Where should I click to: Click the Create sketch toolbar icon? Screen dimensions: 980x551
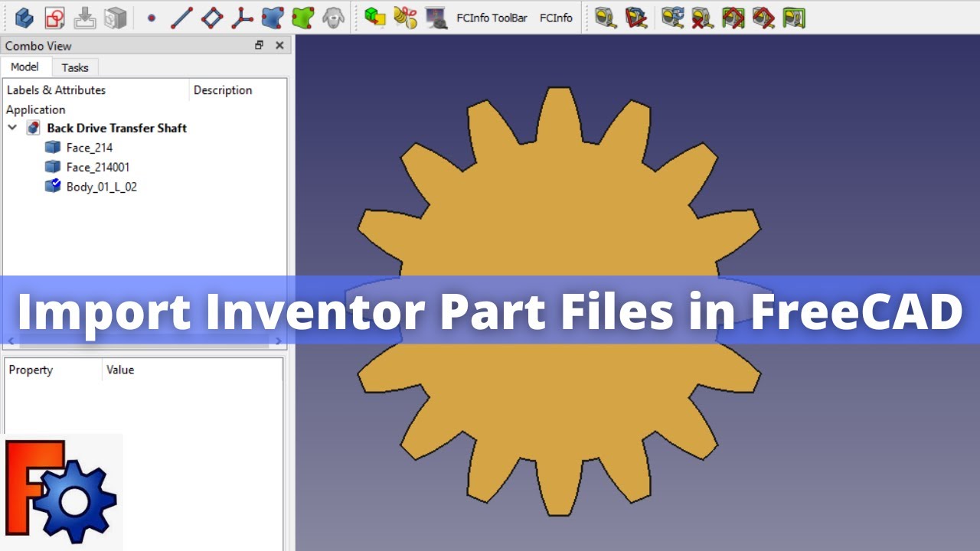pos(54,18)
